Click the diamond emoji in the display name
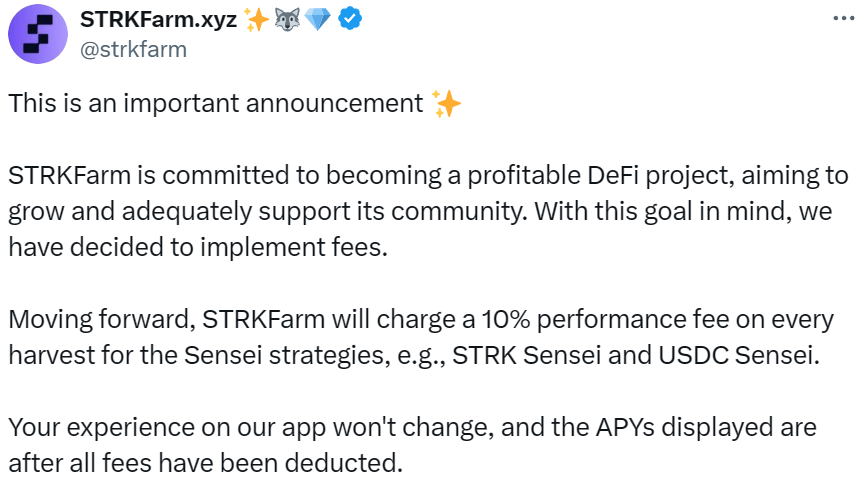The height and width of the screenshot is (489, 865). (x=318, y=20)
